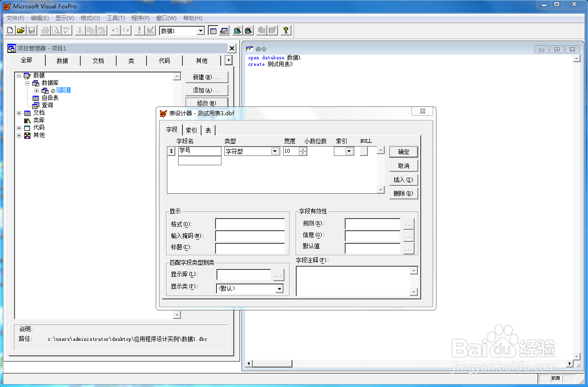This screenshot has width=588, height=387.
Task: Toggle the Command Window toolbar icon
Action: [x=213, y=30]
